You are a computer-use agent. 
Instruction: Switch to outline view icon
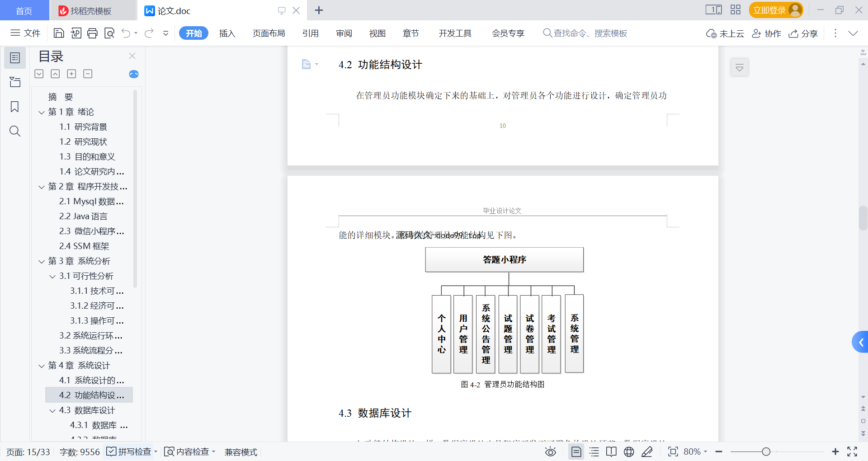coord(594,452)
